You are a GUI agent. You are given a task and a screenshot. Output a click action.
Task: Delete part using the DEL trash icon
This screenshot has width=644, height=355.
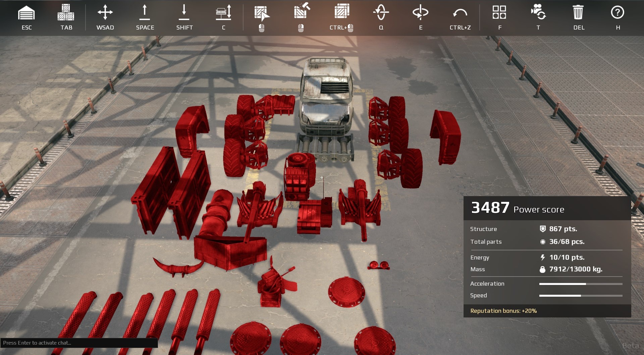pyautogui.click(x=578, y=13)
